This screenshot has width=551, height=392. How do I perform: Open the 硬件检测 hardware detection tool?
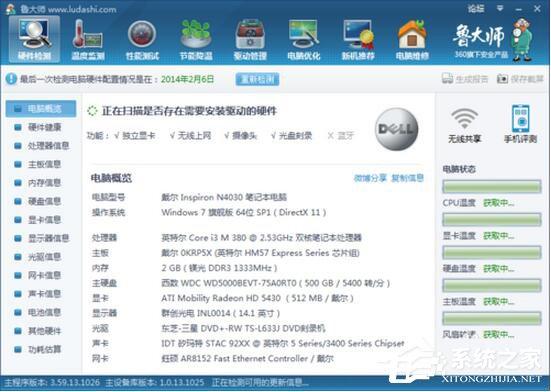point(34,39)
